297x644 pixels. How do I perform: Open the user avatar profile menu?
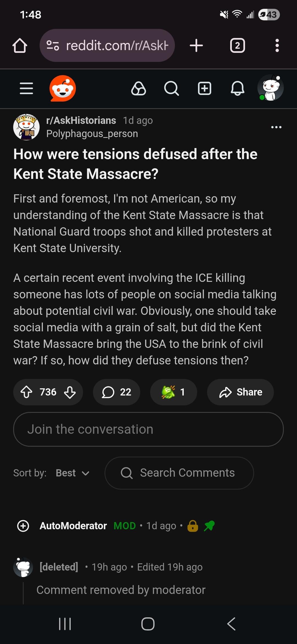(x=271, y=88)
